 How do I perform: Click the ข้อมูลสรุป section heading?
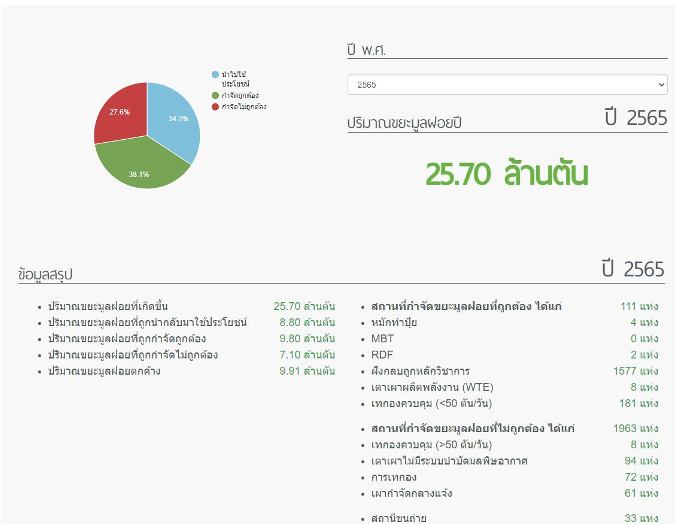coord(46,273)
